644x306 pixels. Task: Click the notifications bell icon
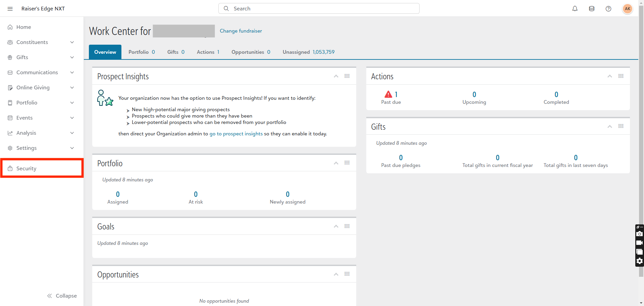[x=575, y=9]
